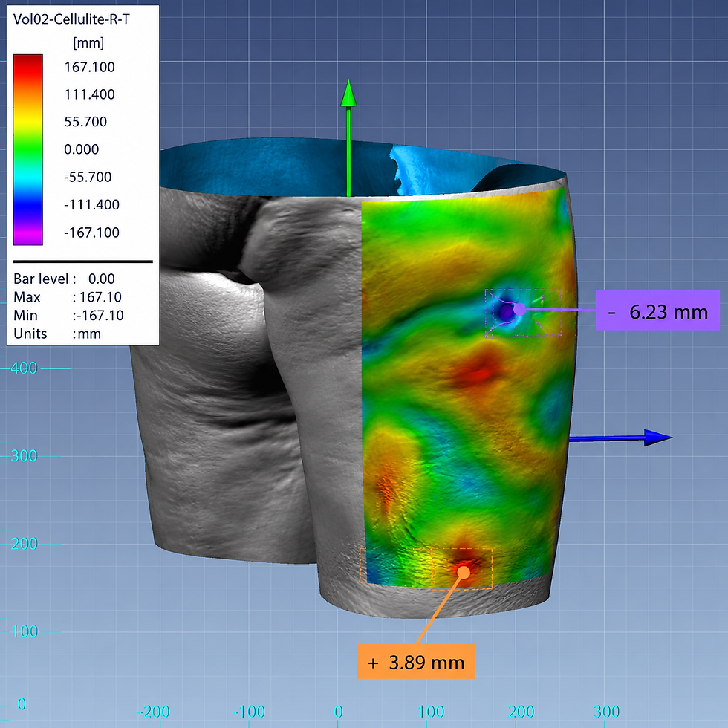The image size is (728, 728).
Task: Click the -200 horizontal axis tick label
Action: click(x=154, y=712)
